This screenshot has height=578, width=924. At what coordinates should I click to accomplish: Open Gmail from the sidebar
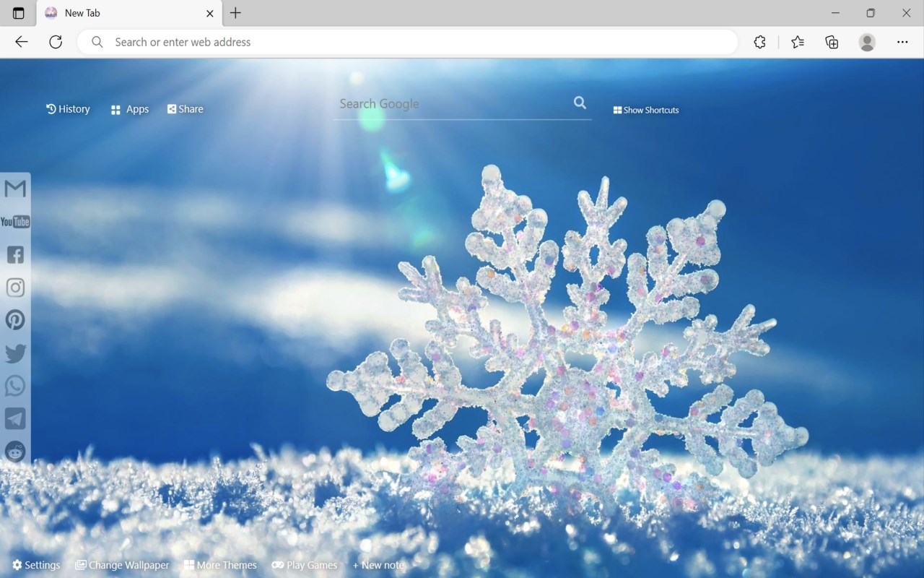pos(15,189)
